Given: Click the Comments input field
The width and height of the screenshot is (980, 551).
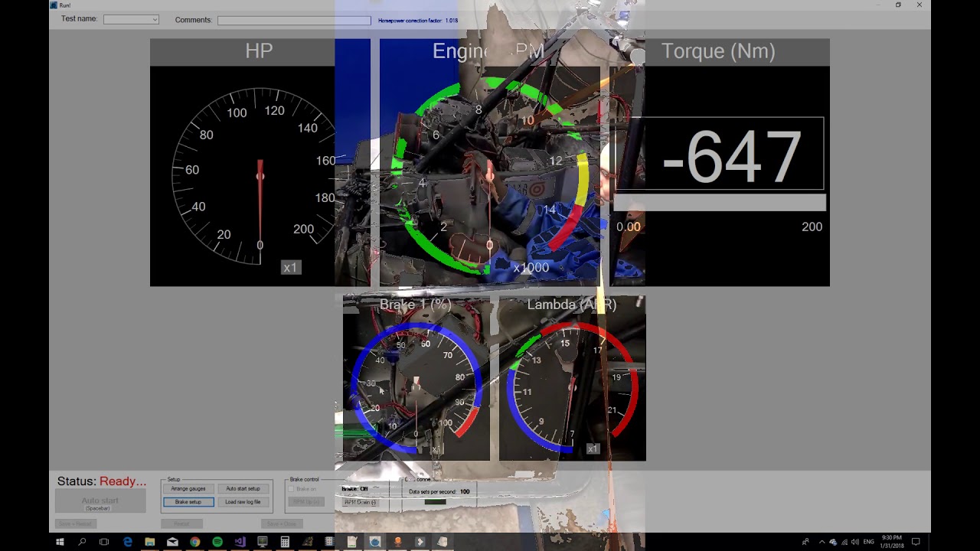Looking at the screenshot, I should click(294, 20).
